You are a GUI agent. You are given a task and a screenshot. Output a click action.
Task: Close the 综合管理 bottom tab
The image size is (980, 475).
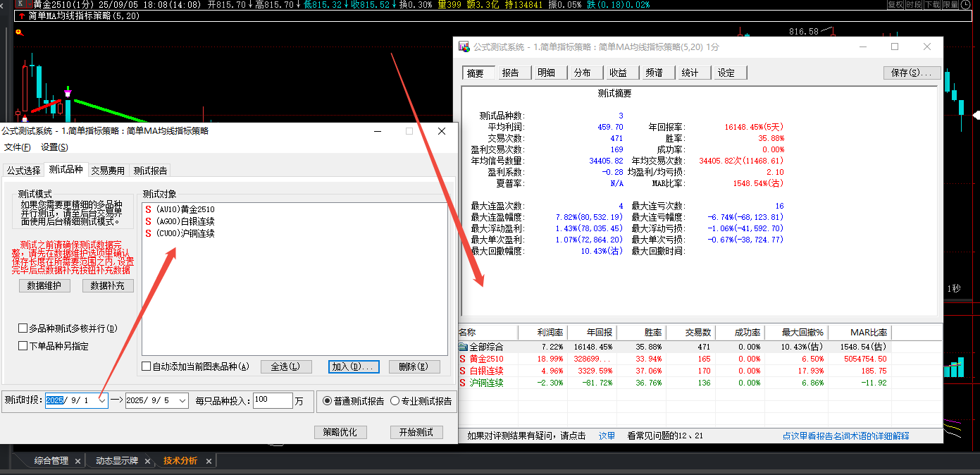click(x=77, y=461)
